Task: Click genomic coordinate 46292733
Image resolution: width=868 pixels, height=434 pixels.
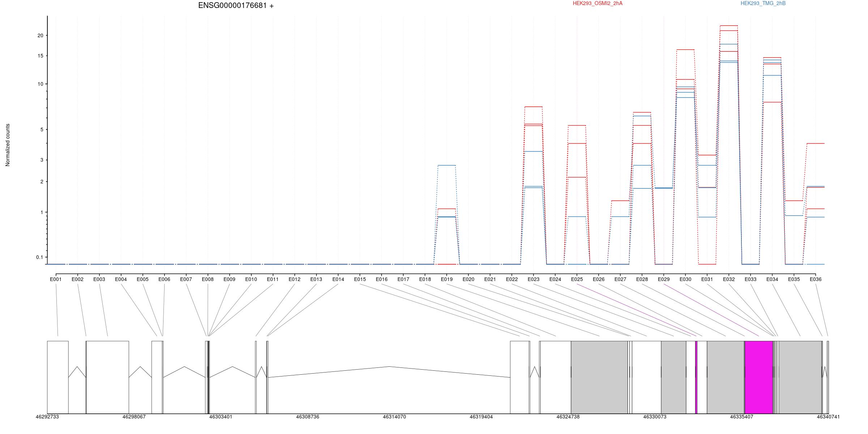Action: pyautogui.click(x=47, y=417)
